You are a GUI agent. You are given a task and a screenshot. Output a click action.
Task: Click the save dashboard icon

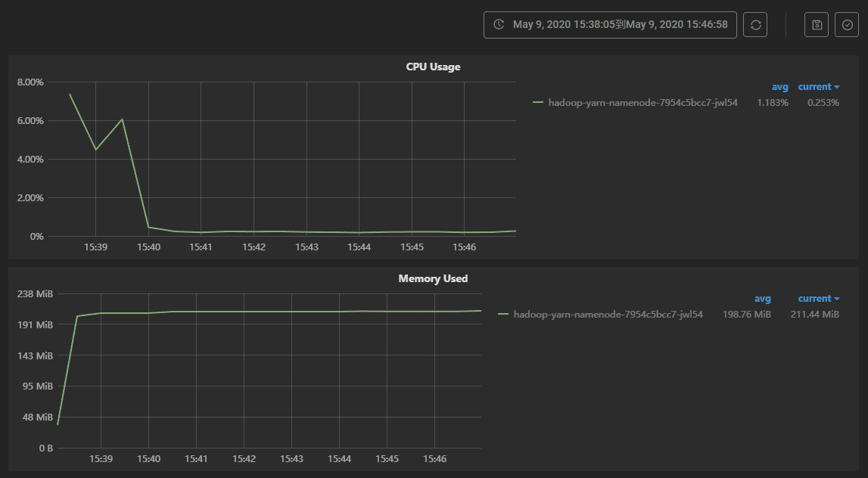pos(817,25)
